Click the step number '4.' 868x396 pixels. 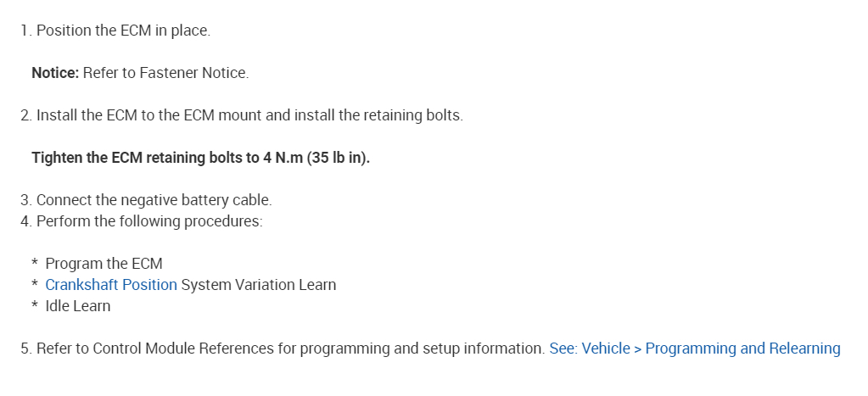click(25, 221)
